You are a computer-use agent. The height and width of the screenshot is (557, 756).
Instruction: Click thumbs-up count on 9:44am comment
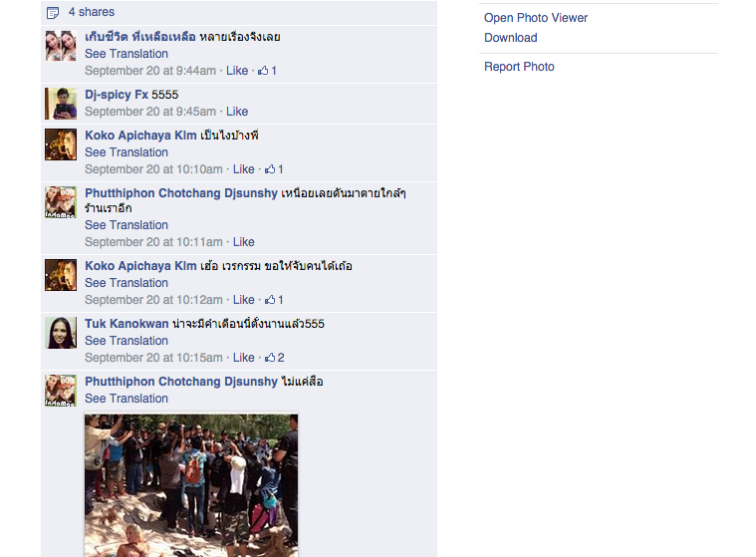(267, 71)
